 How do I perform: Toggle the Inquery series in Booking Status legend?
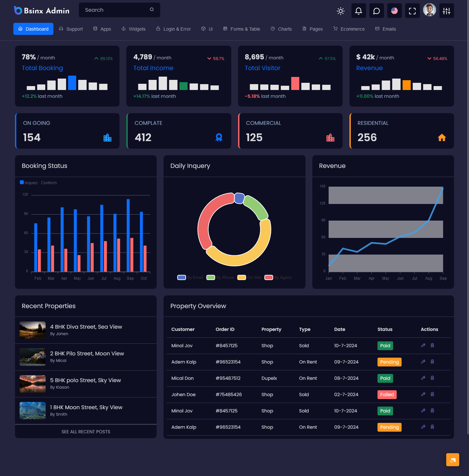[x=29, y=183]
